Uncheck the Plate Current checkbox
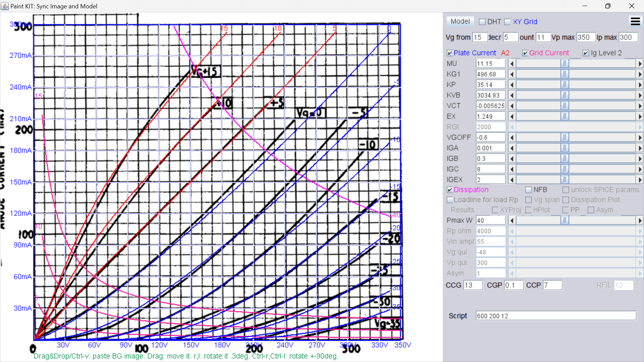 pyautogui.click(x=450, y=53)
